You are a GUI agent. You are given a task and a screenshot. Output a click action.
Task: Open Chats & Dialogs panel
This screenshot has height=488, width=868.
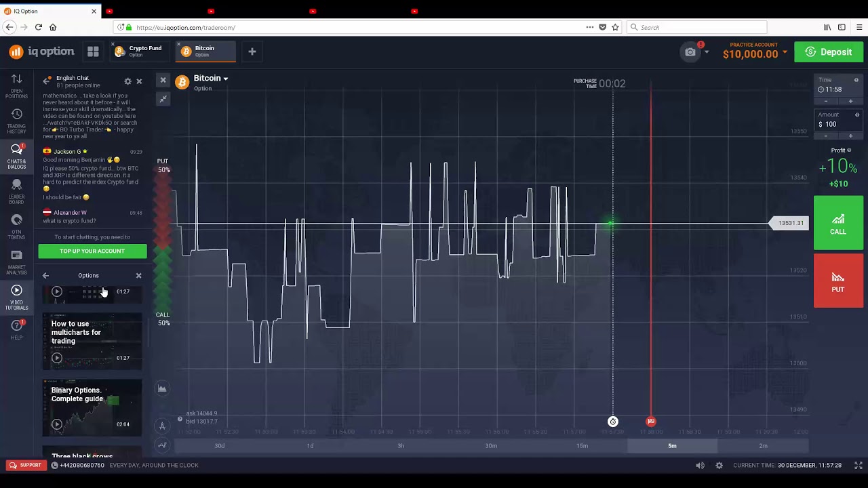(16, 156)
